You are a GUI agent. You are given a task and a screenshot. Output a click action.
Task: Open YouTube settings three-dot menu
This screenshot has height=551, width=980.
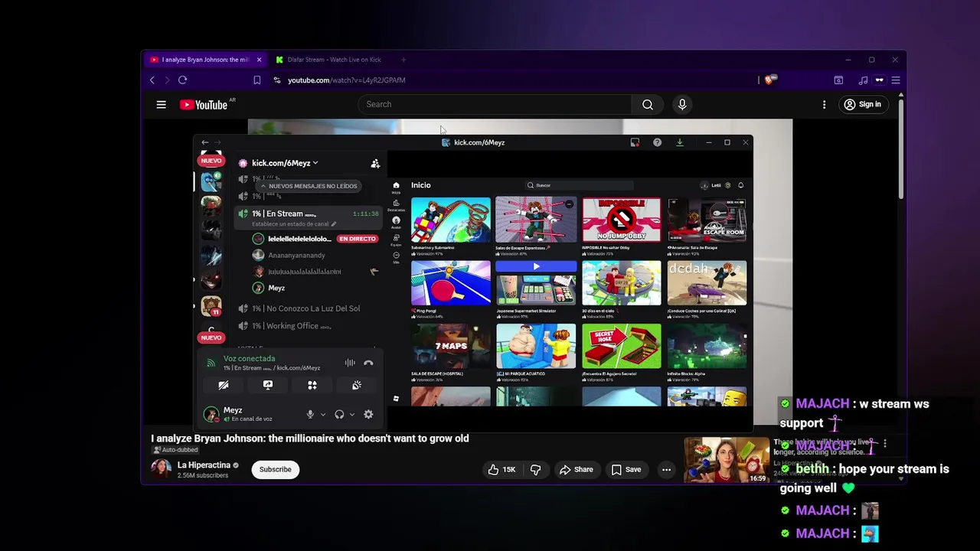point(824,104)
